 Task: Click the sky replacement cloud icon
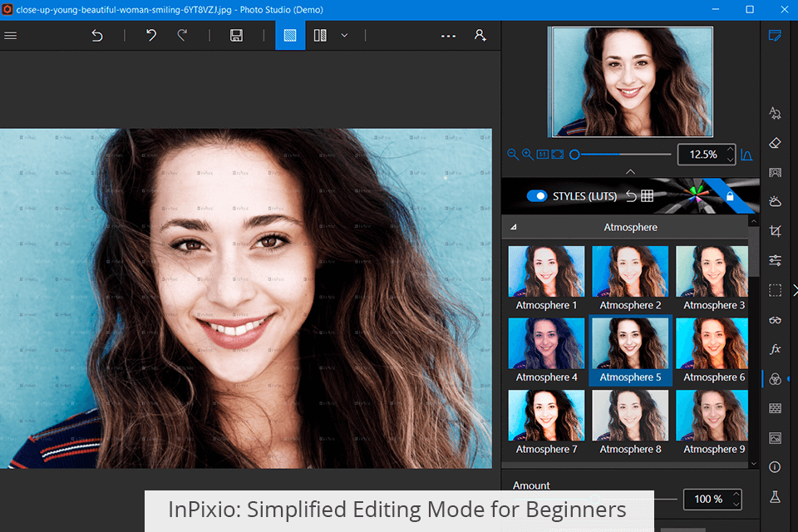775,201
